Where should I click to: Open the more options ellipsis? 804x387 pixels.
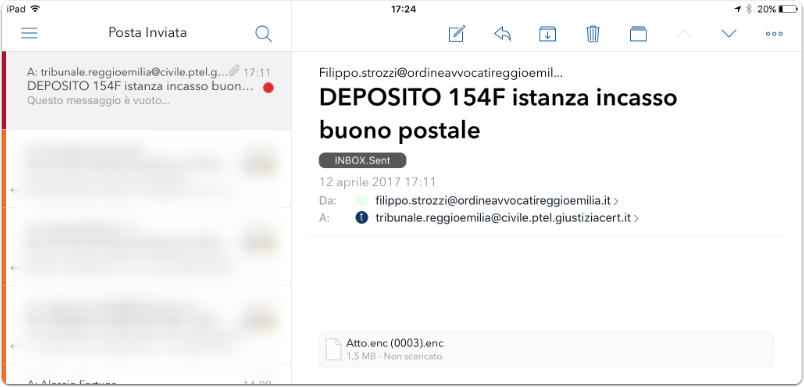pos(774,34)
